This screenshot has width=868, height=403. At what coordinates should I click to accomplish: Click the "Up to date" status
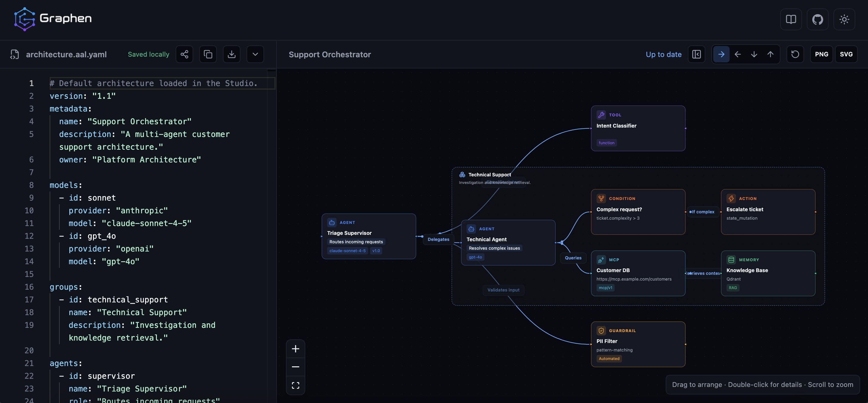[x=664, y=54]
